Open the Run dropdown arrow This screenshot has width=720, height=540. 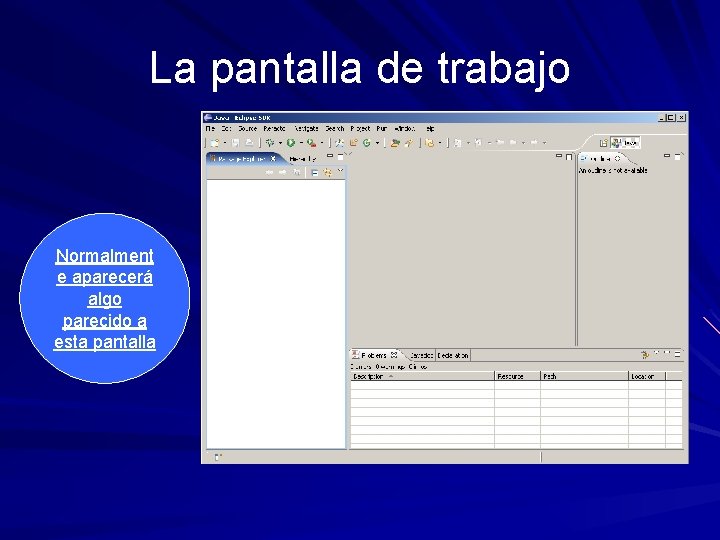click(x=301, y=143)
